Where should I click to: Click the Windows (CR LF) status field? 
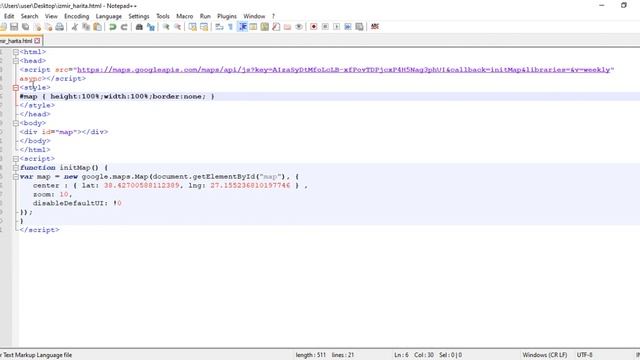pyautogui.click(x=544, y=355)
